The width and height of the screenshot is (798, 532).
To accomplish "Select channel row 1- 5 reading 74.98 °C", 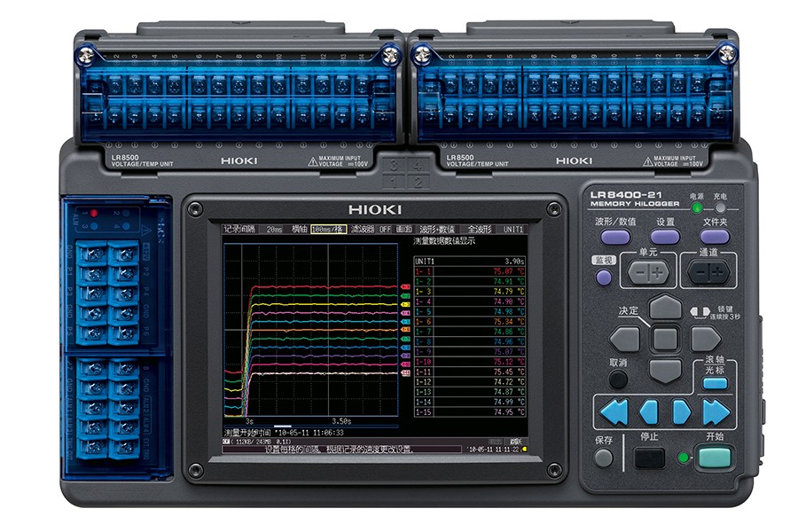I will pyautogui.click(x=470, y=311).
